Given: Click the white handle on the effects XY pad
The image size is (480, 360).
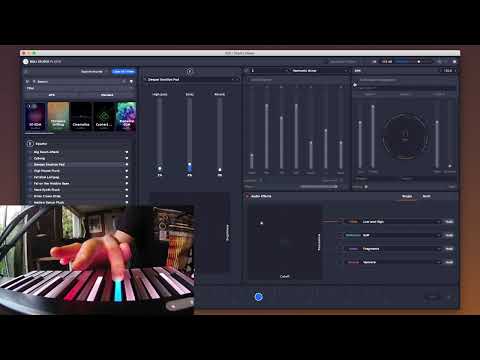Looking at the screenshot, I should [262, 223].
